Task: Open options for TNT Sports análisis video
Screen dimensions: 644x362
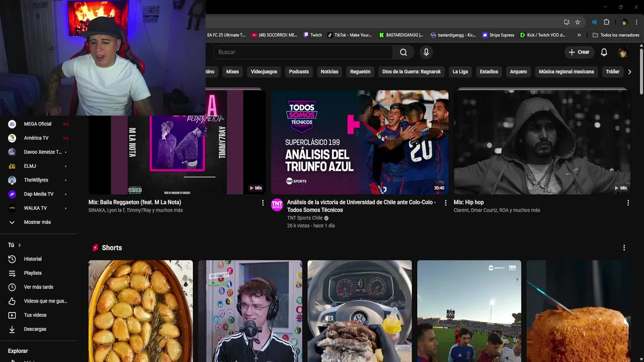Action: (x=445, y=203)
